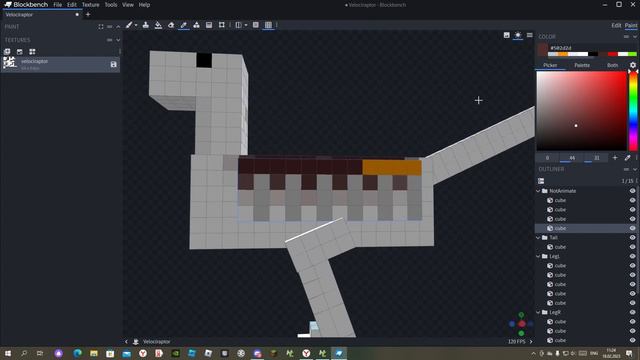Viewport: 640px width, 360px height.
Task: Switch to Edit mode
Action: (x=616, y=25)
